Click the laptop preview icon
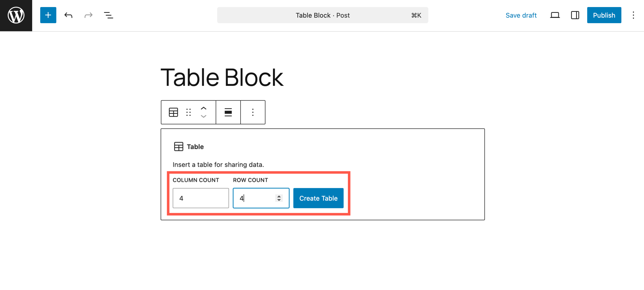This screenshot has height=290, width=644. click(x=555, y=15)
